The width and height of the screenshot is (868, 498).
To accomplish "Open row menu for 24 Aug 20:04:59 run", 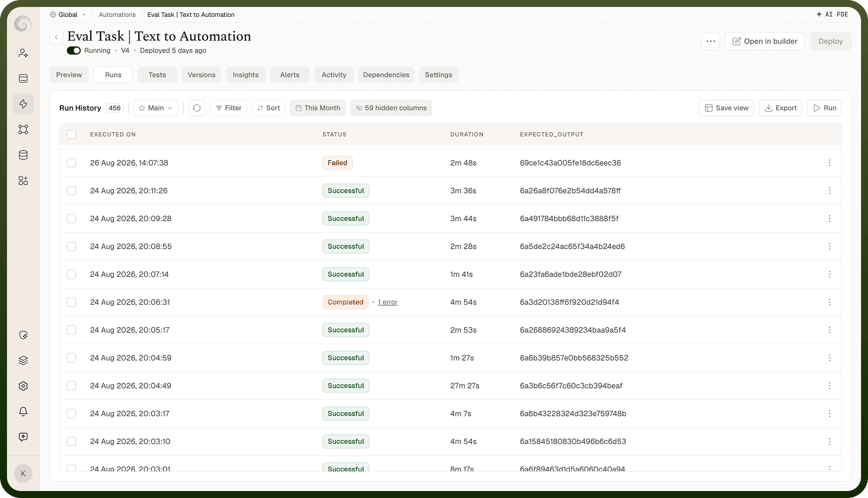I will [829, 358].
